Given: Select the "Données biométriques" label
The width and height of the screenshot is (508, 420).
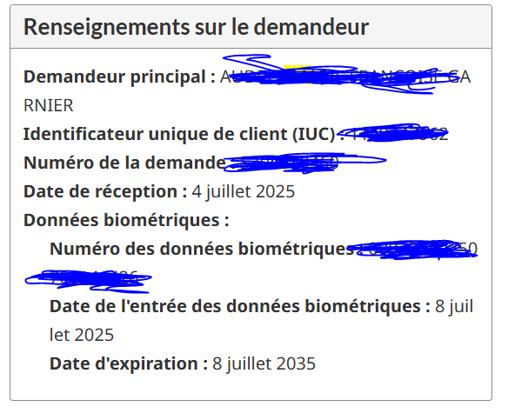Looking at the screenshot, I should (126, 220).
